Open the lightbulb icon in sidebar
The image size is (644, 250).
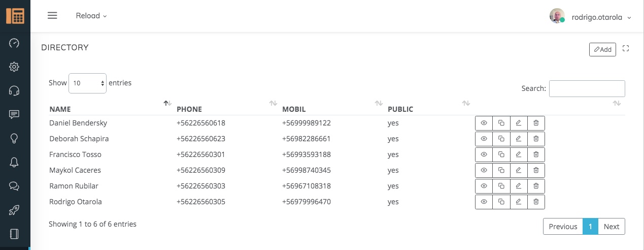click(14, 138)
